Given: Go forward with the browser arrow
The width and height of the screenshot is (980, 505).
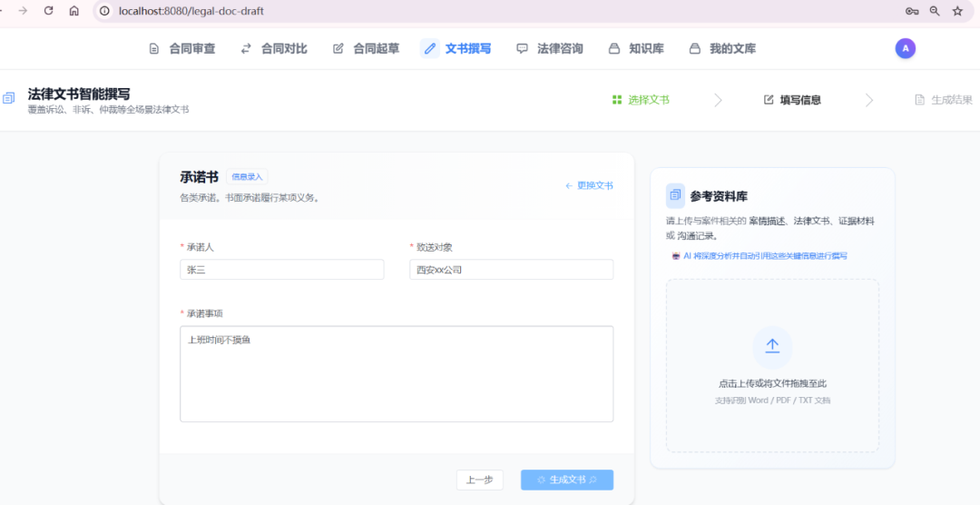Looking at the screenshot, I should [x=23, y=11].
